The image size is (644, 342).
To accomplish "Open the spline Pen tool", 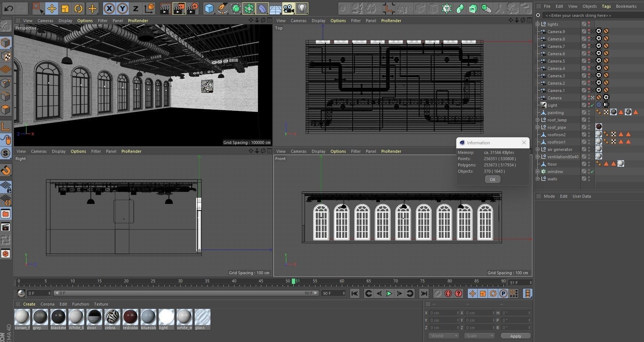I will pos(223,8).
